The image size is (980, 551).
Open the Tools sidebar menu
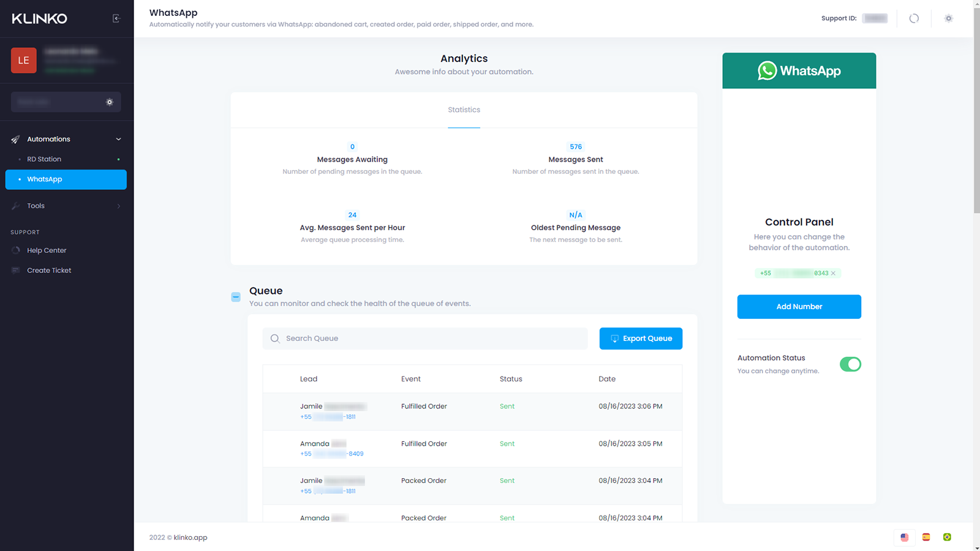(66, 206)
